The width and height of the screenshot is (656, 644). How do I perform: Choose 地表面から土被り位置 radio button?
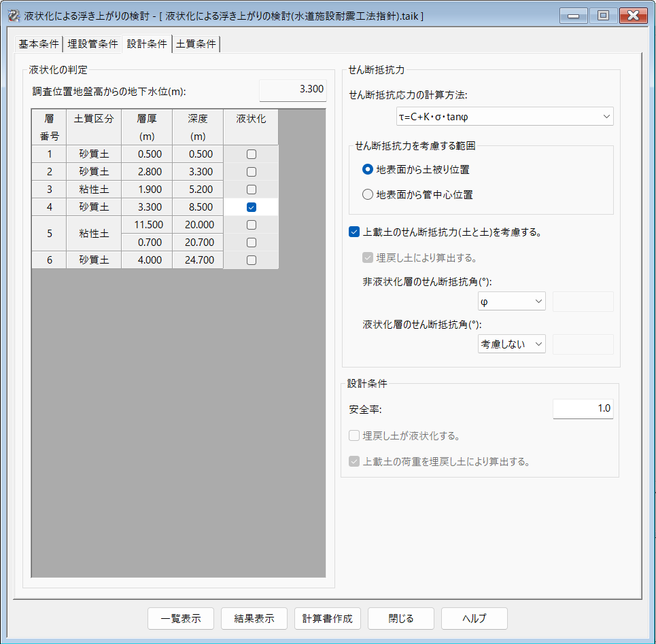click(368, 169)
